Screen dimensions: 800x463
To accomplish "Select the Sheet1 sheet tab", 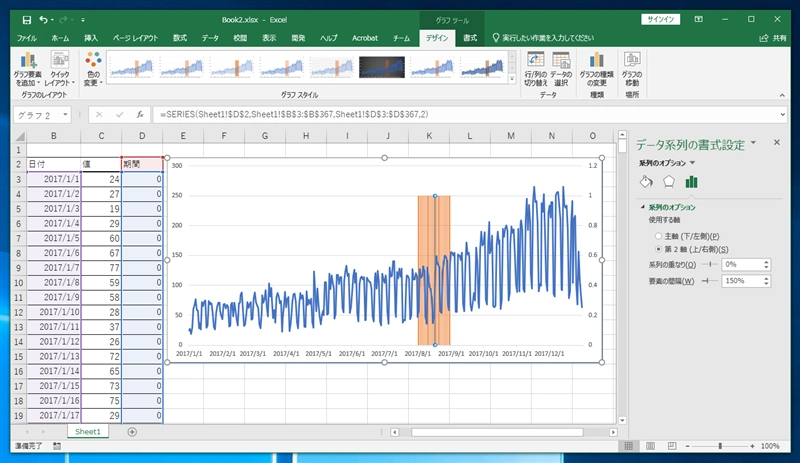I will pos(88,432).
